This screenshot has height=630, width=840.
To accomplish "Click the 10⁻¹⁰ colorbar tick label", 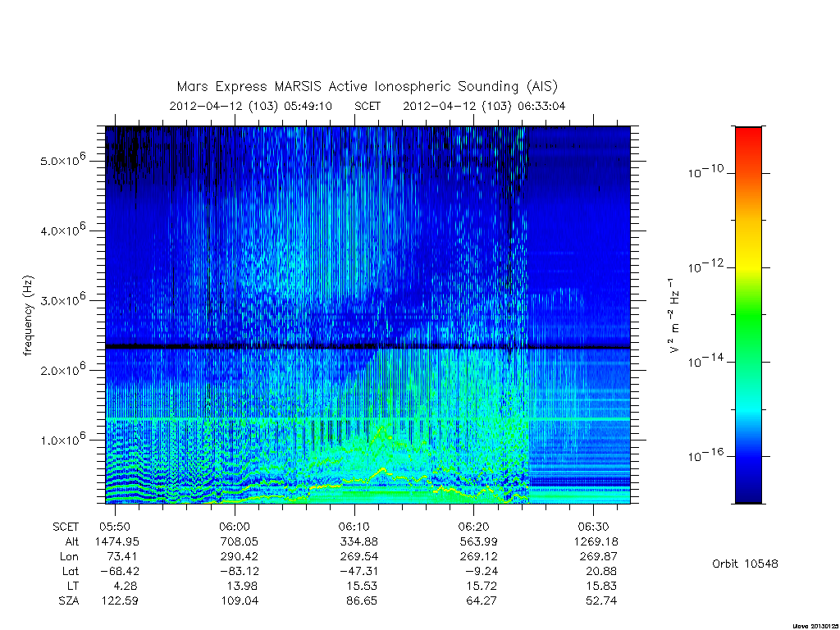I will (x=705, y=171).
